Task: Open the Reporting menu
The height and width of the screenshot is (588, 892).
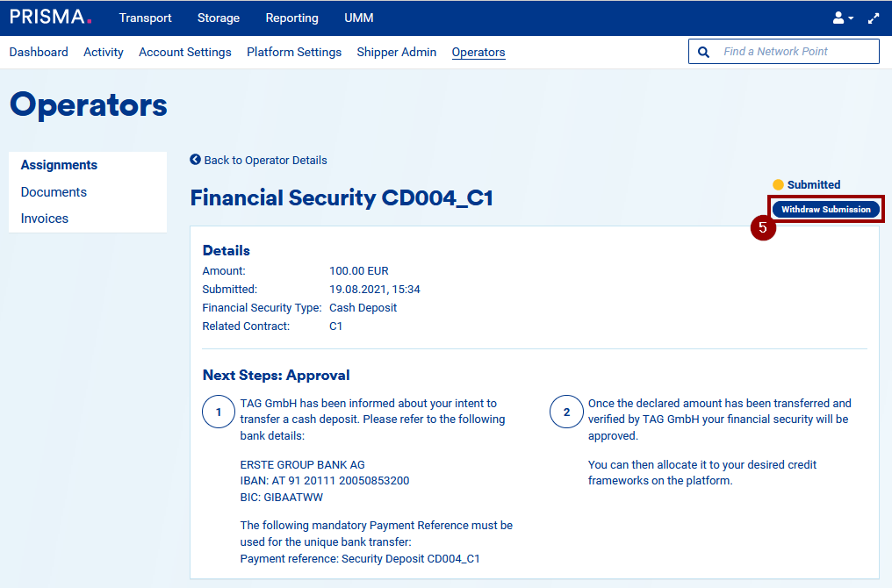Action: coord(291,18)
